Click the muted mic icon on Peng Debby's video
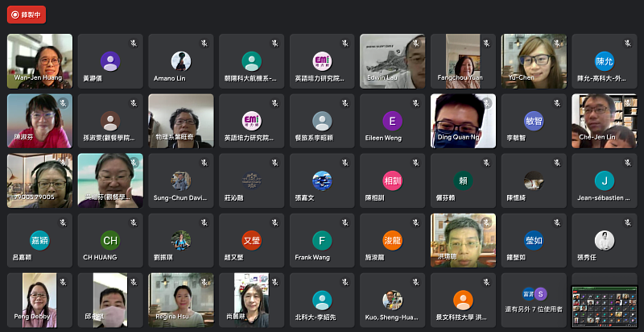Screen dimensions: 644x332 pyautogui.click(x=64, y=282)
